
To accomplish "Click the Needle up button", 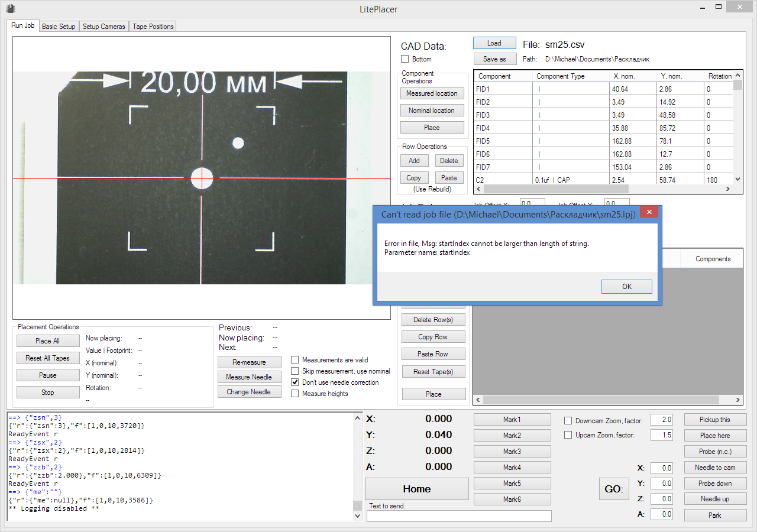I will (715, 499).
